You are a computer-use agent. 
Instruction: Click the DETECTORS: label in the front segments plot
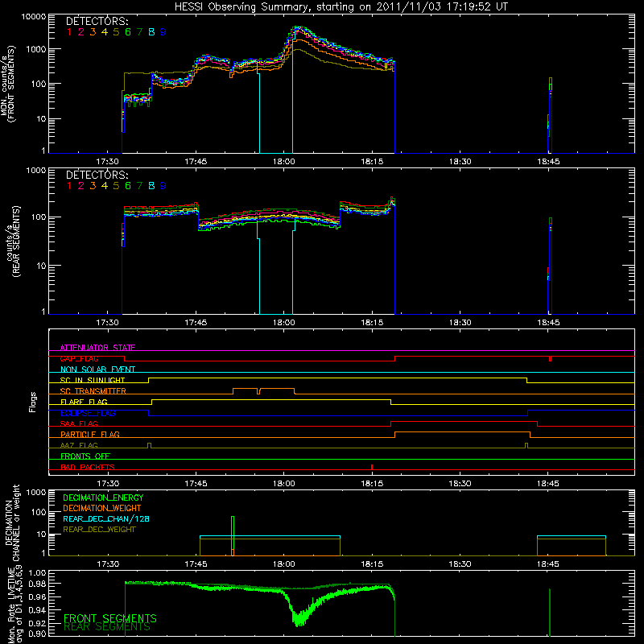coord(97,22)
